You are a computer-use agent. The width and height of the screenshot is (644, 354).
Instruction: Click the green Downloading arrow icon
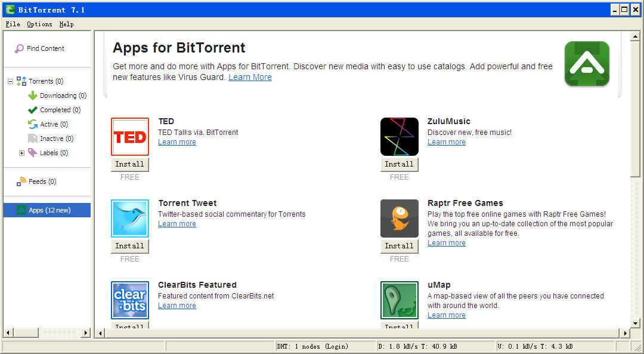click(32, 96)
